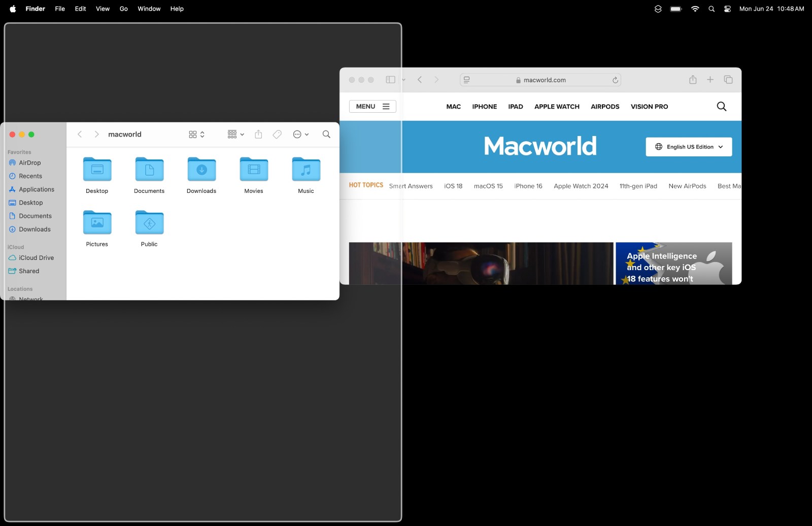Image resolution: width=812 pixels, height=526 pixels.
Task: Go forward in Finder window
Action: tap(96, 134)
